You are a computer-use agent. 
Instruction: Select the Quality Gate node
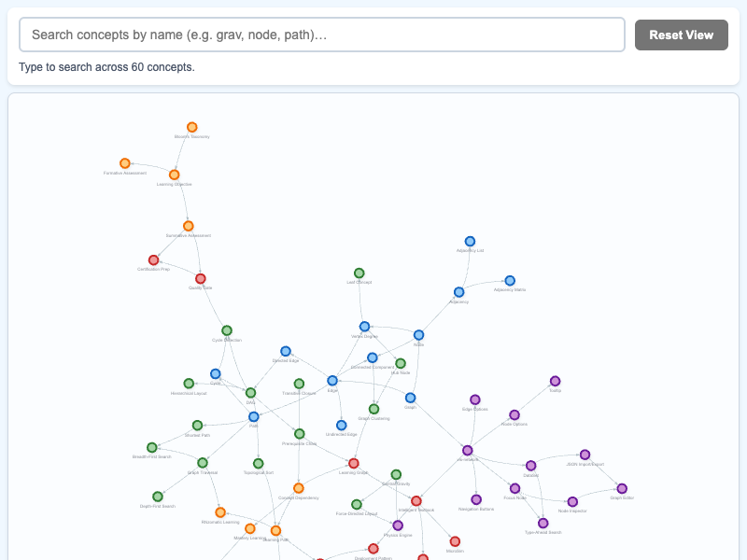click(x=201, y=278)
